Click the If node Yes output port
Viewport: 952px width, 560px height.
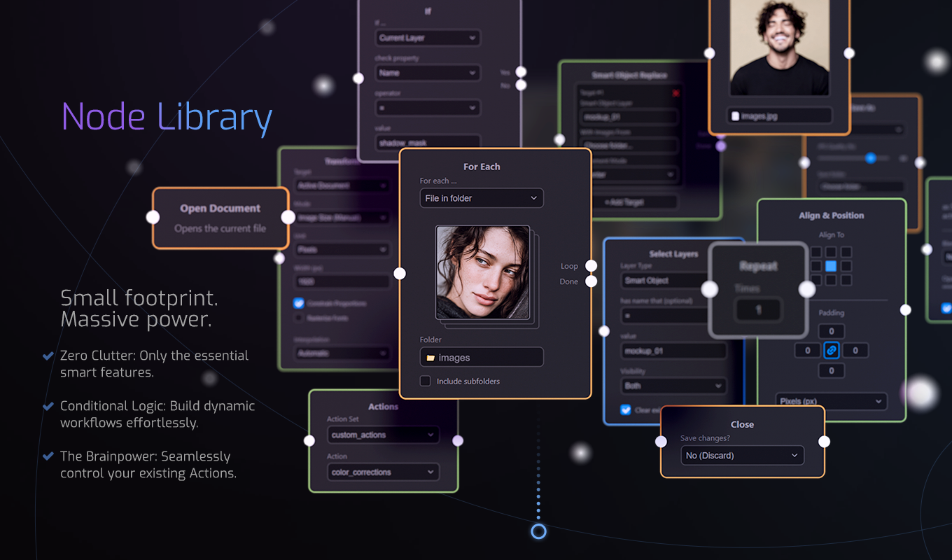click(x=521, y=71)
